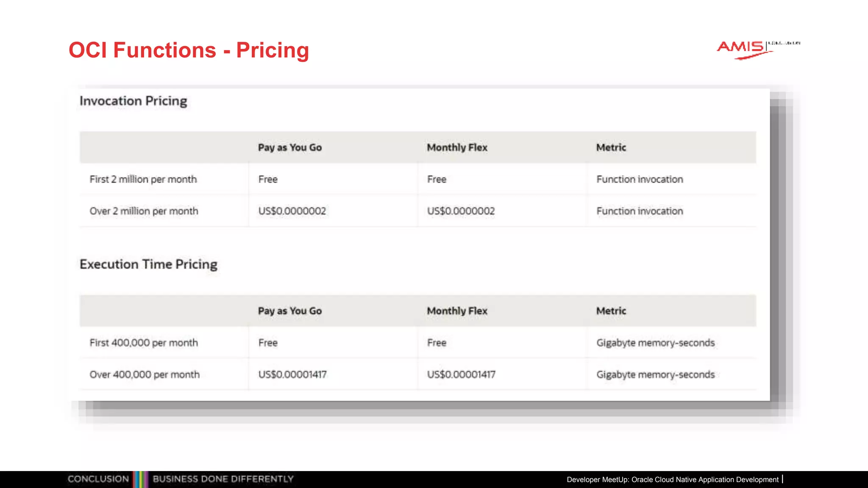Click Monthly Flex 'US$0.00001417' price
The height and width of the screenshot is (488, 868).
coord(461,374)
